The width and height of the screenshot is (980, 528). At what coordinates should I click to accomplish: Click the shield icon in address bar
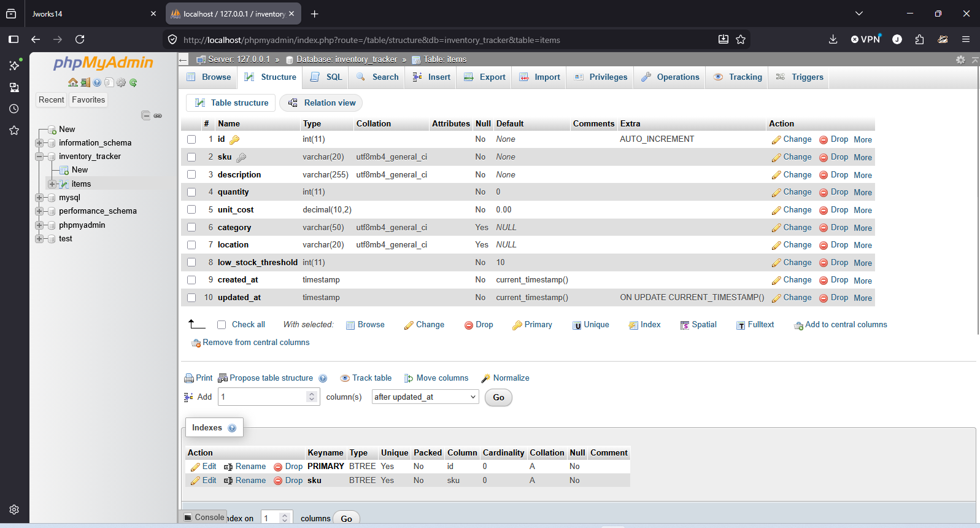tap(172, 39)
